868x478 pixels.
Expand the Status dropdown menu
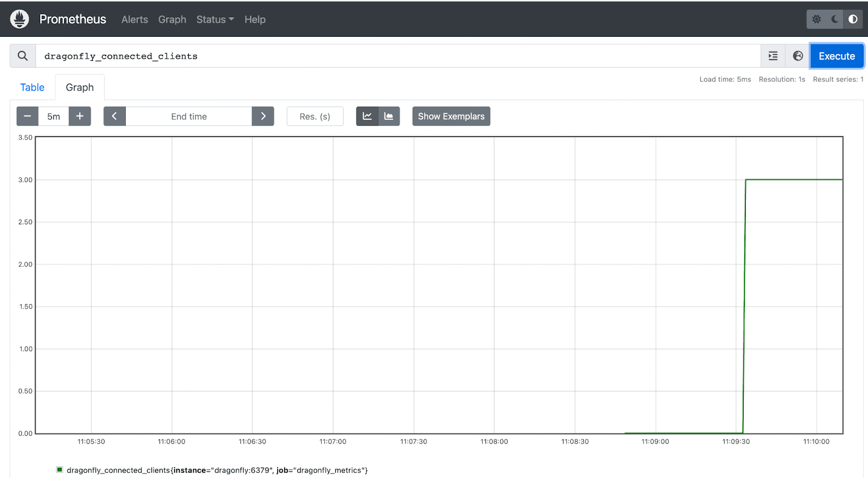click(x=215, y=20)
